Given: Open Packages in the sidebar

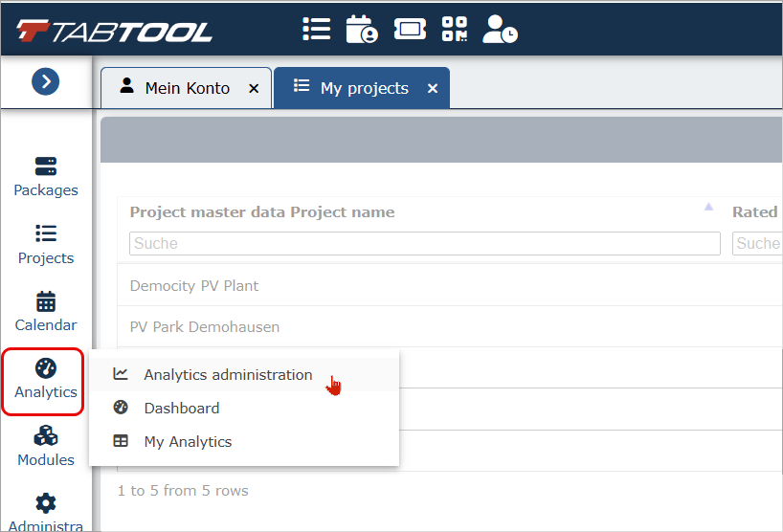Looking at the screenshot, I should [x=46, y=177].
